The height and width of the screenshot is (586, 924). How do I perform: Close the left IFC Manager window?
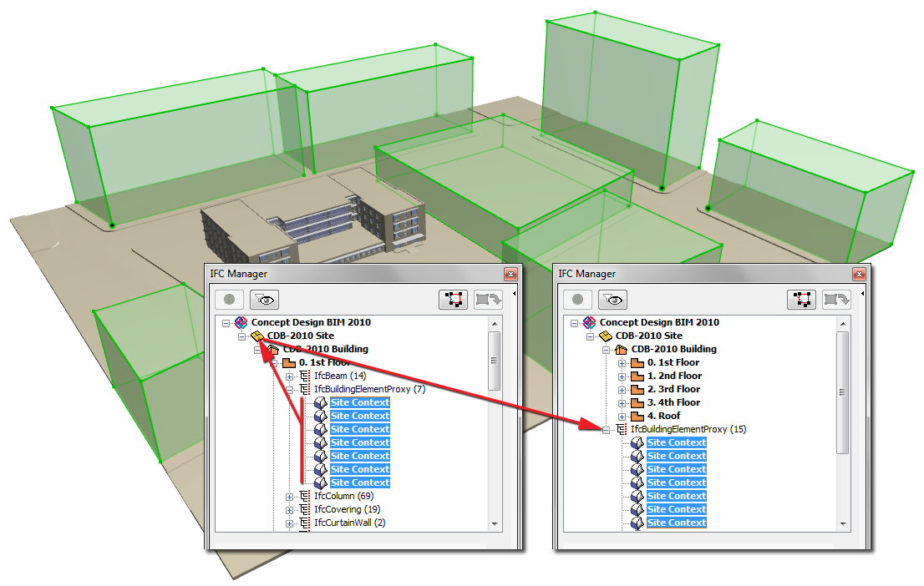point(511,275)
